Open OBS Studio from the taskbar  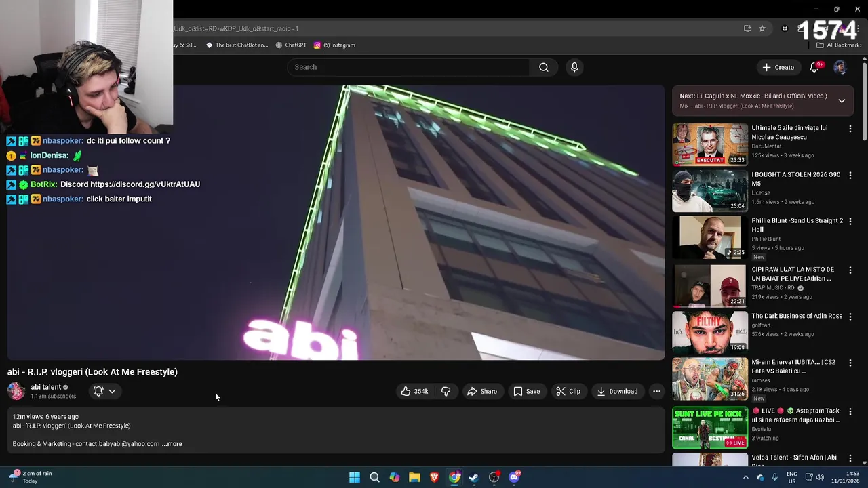(x=494, y=477)
